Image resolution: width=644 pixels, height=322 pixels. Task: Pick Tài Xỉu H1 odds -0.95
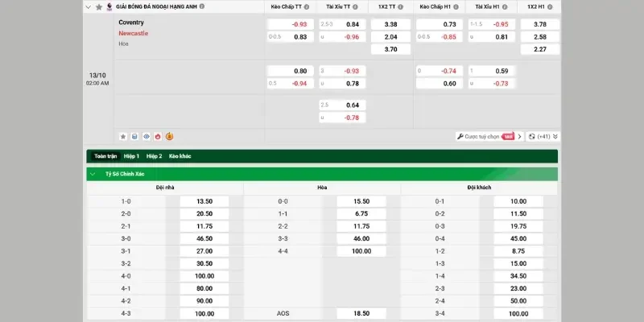pyautogui.click(x=492, y=24)
